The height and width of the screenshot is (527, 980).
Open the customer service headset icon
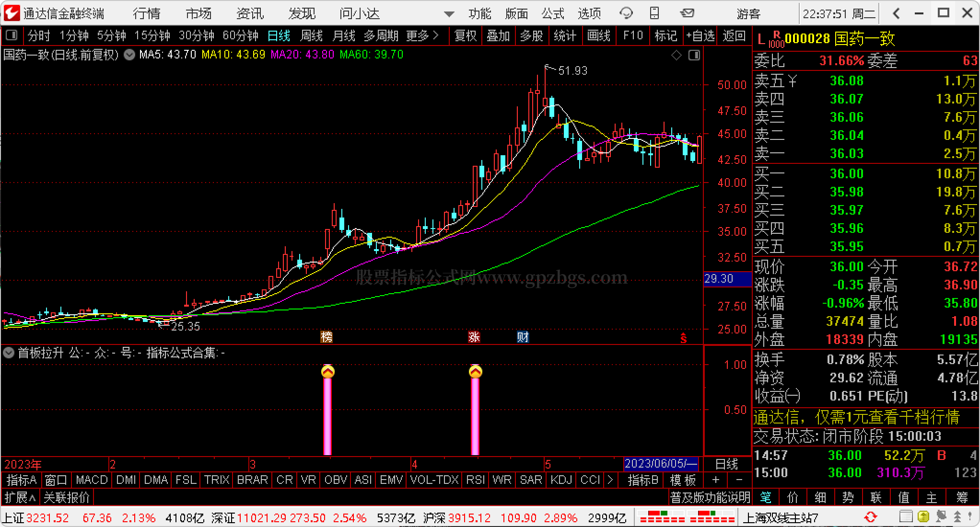tap(626, 13)
